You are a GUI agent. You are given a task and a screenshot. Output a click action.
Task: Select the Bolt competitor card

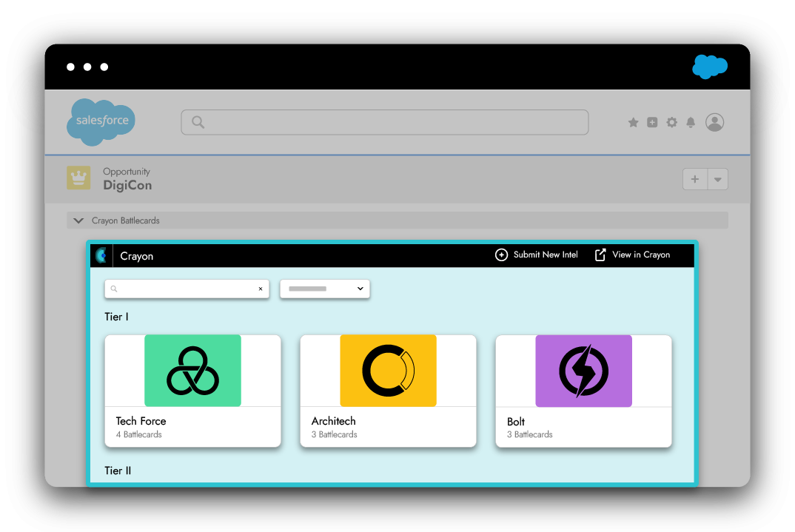click(583, 391)
